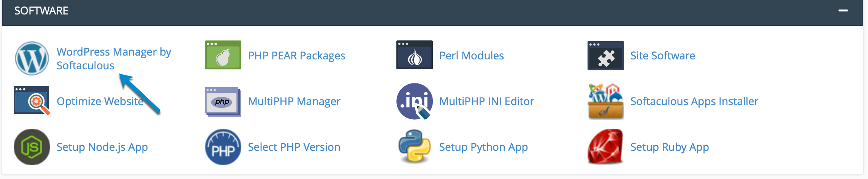Open the WordPress logo icon

(x=32, y=58)
